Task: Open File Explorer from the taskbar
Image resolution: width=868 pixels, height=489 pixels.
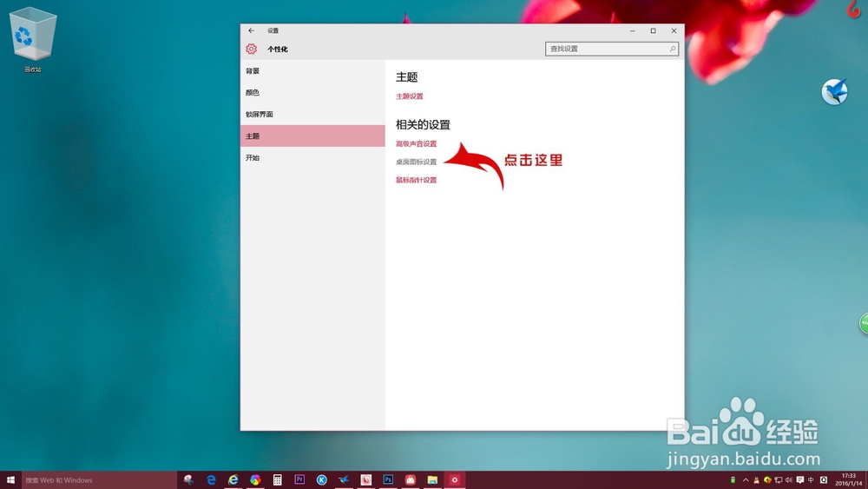Action: pyautogui.click(x=432, y=480)
